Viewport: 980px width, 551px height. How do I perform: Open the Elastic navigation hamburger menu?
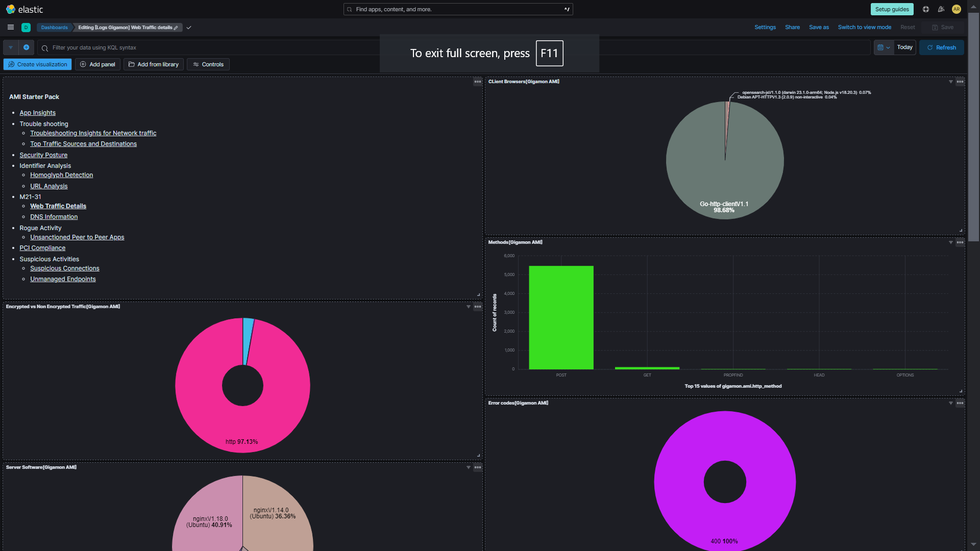pos(10,27)
